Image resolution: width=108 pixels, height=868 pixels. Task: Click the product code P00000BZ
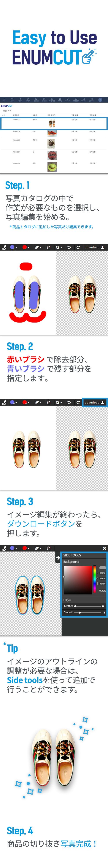16,140
